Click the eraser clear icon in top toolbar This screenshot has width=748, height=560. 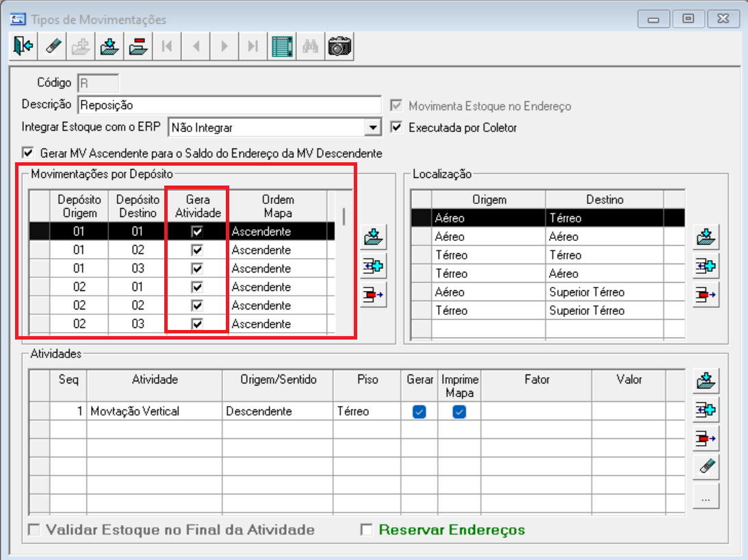pyautogui.click(x=53, y=47)
